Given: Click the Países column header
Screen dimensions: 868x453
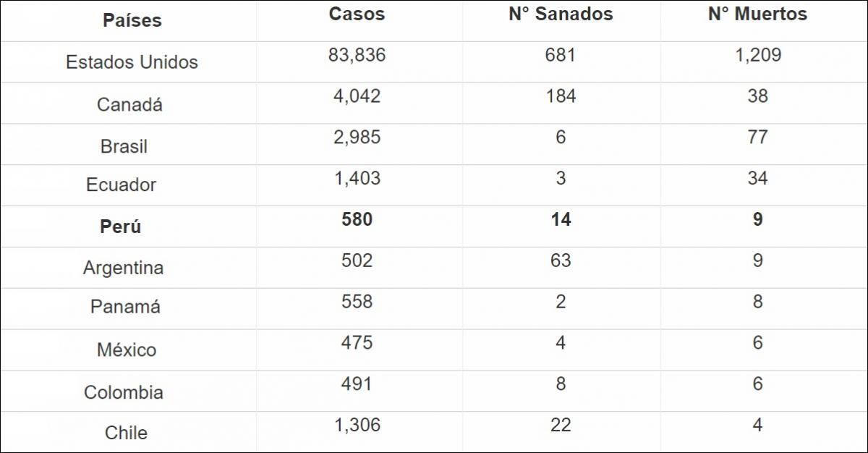Looking at the screenshot, I should (x=132, y=20).
